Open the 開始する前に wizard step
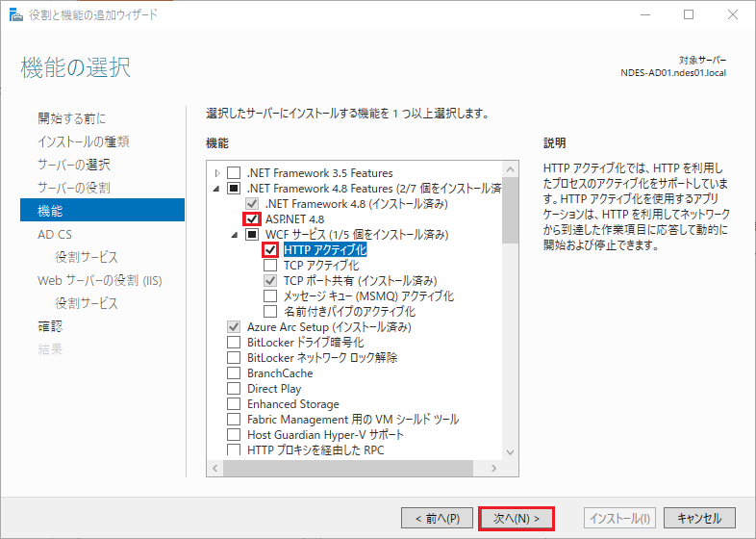The height and width of the screenshot is (539, 756). pyautogui.click(x=71, y=118)
